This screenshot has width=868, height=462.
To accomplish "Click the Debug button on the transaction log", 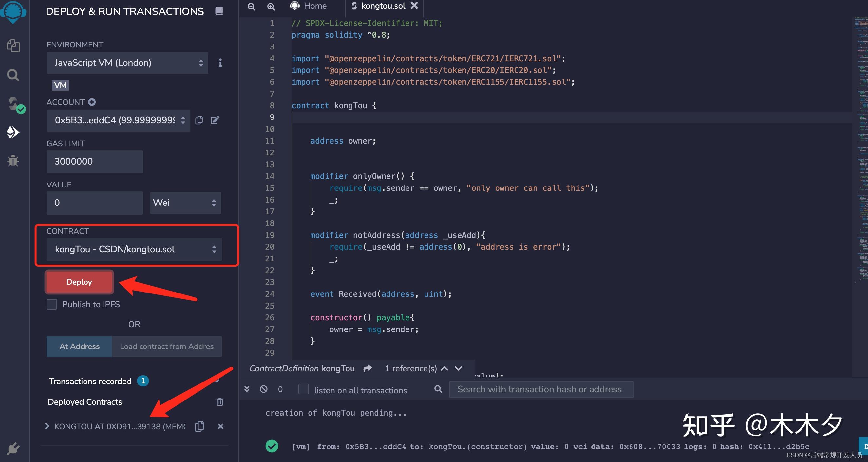I will 864,447.
